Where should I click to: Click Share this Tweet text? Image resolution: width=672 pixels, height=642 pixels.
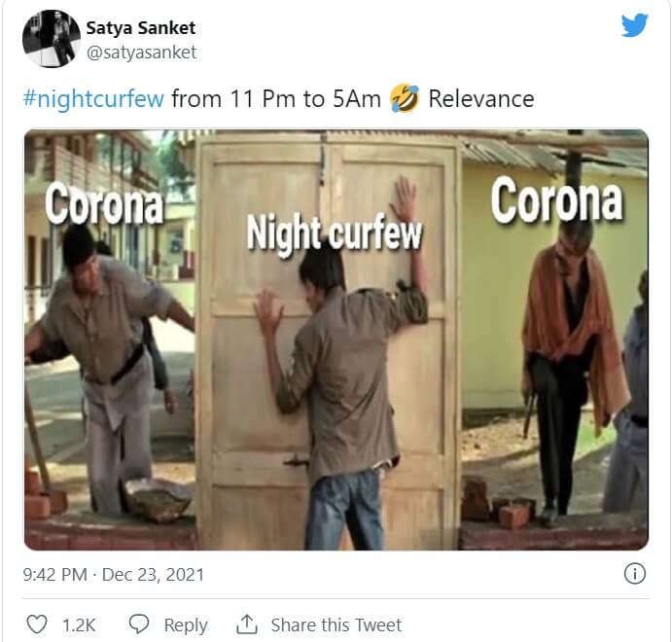336,624
